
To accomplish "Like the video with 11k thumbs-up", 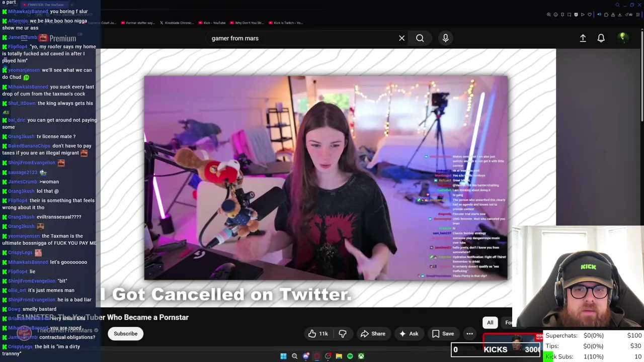I will [x=318, y=334].
